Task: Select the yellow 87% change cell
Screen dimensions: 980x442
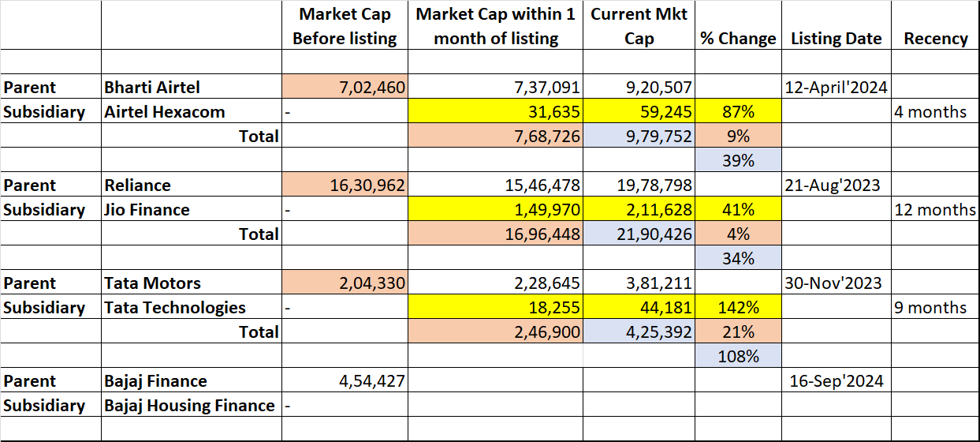Action: (x=737, y=111)
